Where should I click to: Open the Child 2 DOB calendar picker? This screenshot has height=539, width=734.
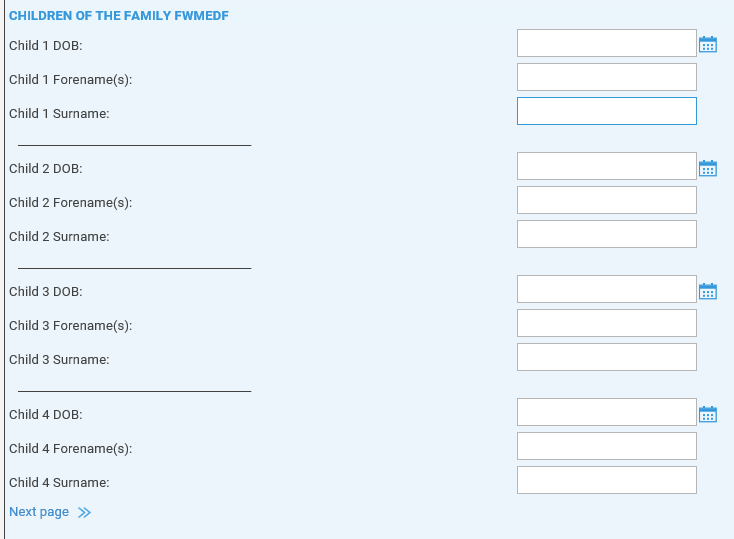click(708, 168)
